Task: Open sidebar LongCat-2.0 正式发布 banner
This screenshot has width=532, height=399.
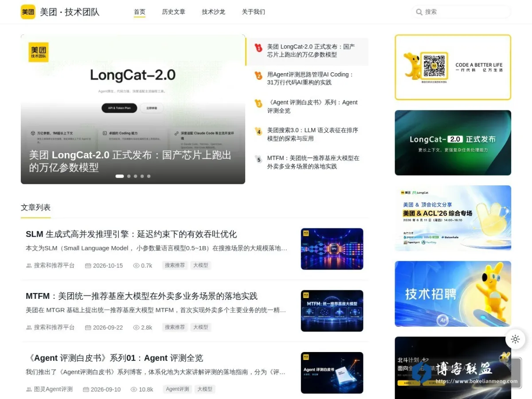Action: coord(453,143)
